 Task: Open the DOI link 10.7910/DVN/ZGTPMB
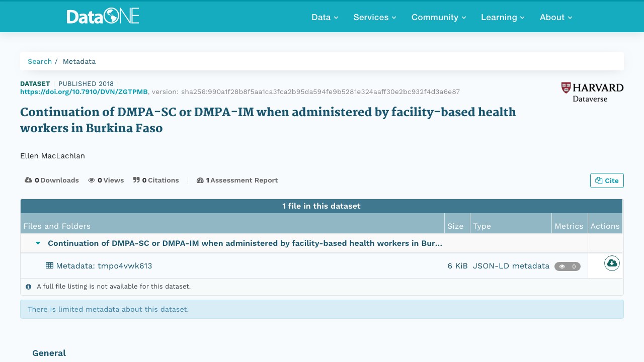point(84,92)
